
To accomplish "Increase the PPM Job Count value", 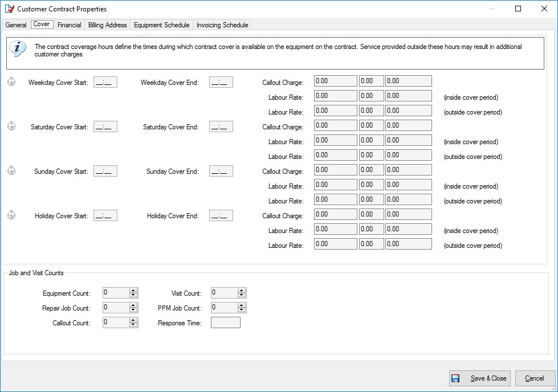I will click(242, 305).
